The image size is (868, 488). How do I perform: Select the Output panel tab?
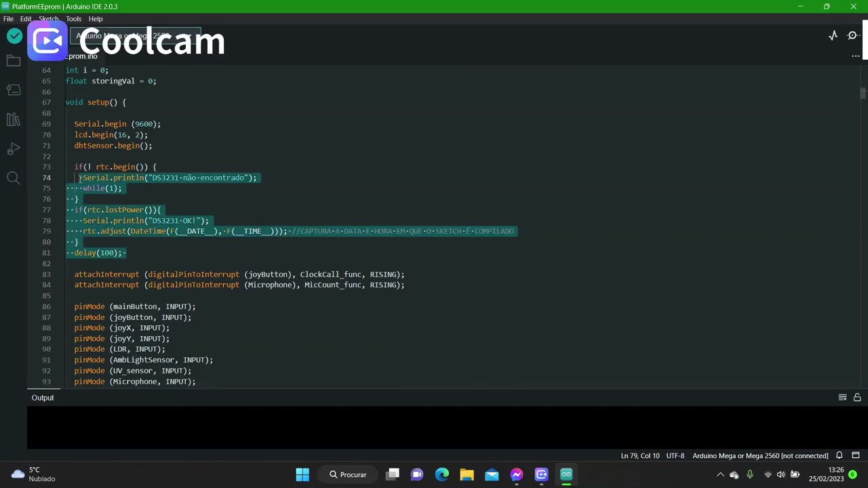tap(43, 398)
